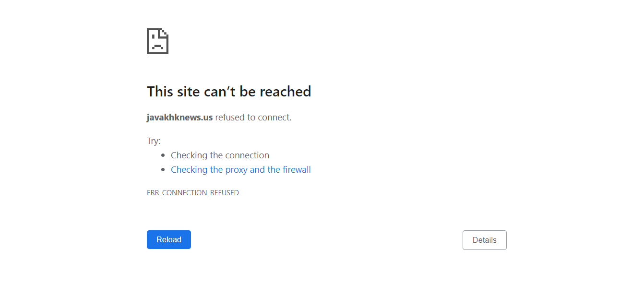Click the word "reached" in the heading
The height and width of the screenshot is (296, 644).
pos(287,91)
